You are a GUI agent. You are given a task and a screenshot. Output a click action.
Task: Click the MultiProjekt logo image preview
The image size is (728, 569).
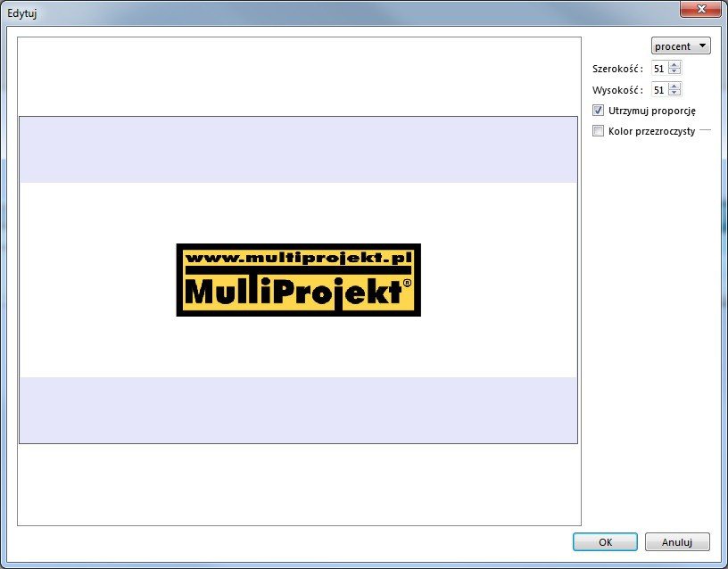[299, 280]
